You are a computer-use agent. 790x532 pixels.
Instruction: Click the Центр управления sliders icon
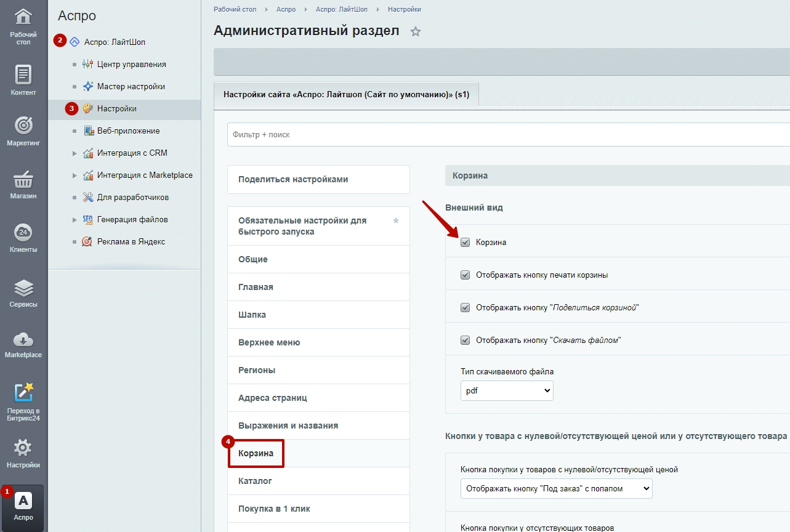coord(87,64)
